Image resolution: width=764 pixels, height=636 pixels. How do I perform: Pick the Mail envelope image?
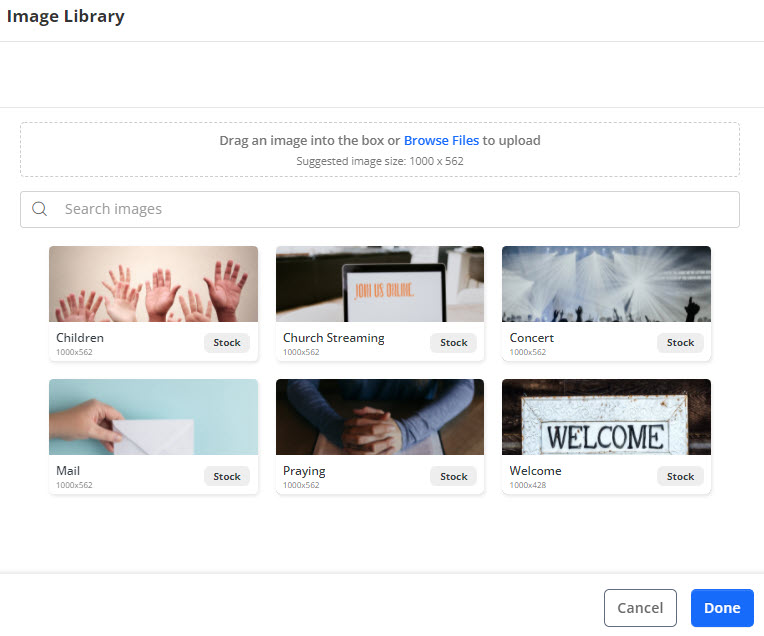coord(153,417)
